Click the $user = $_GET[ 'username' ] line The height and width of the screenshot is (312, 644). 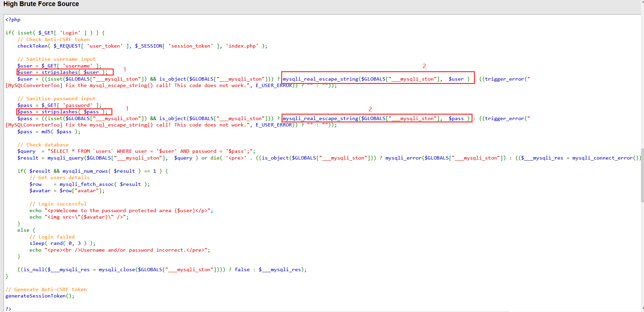pos(59,66)
